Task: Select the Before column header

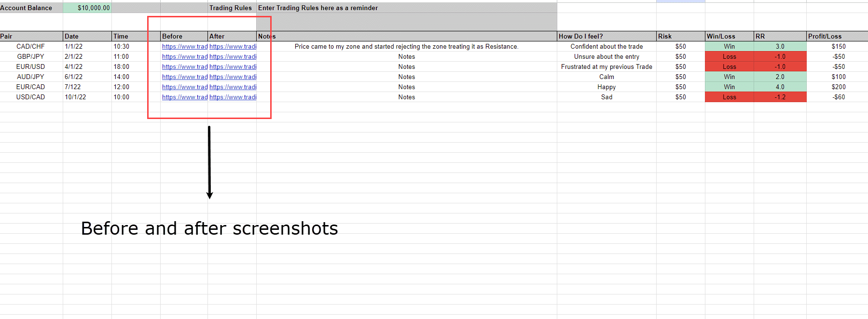Action: (x=184, y=36)
